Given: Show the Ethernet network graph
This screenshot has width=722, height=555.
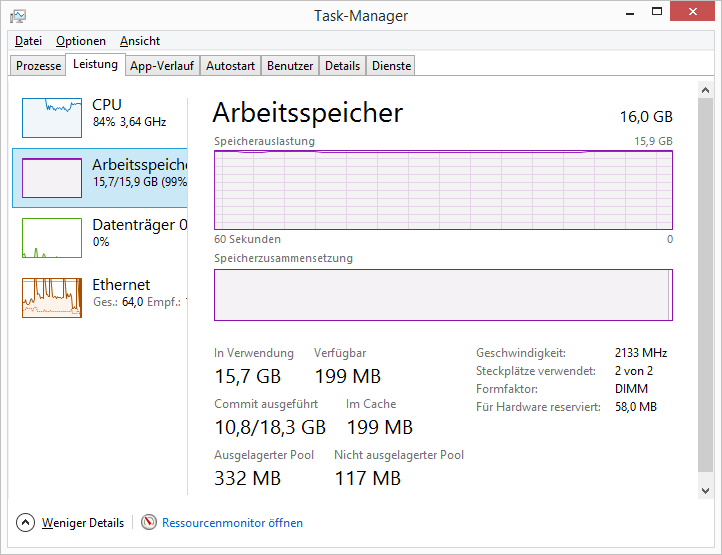Looking at the screenshot, I should coord(52,298).
